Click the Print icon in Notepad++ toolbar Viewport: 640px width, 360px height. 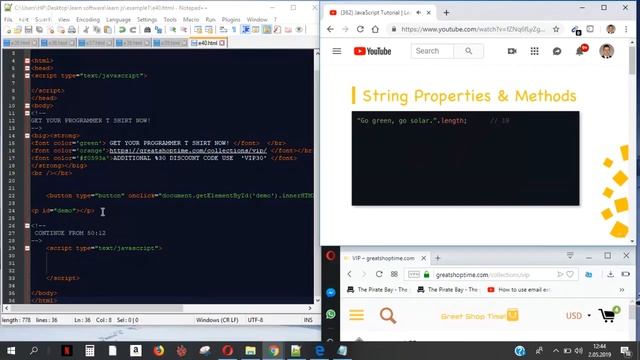[x=72, y=30]
